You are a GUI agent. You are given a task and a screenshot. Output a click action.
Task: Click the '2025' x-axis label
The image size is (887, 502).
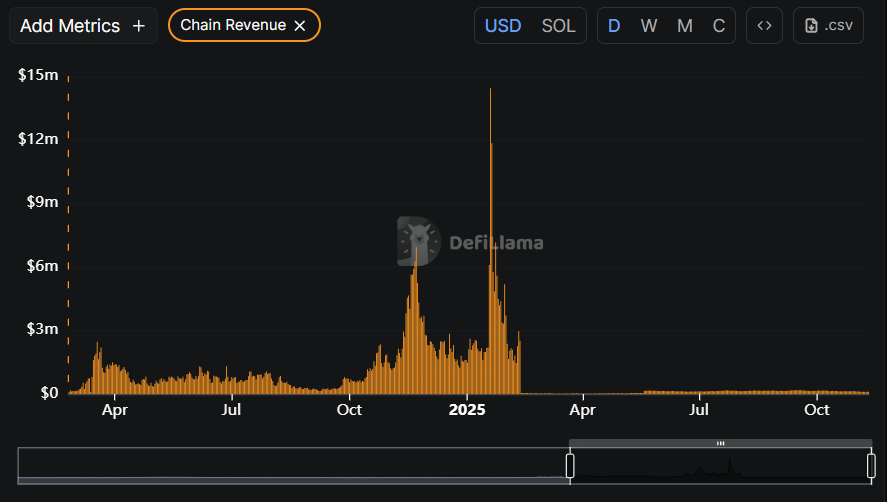[467, 410]
